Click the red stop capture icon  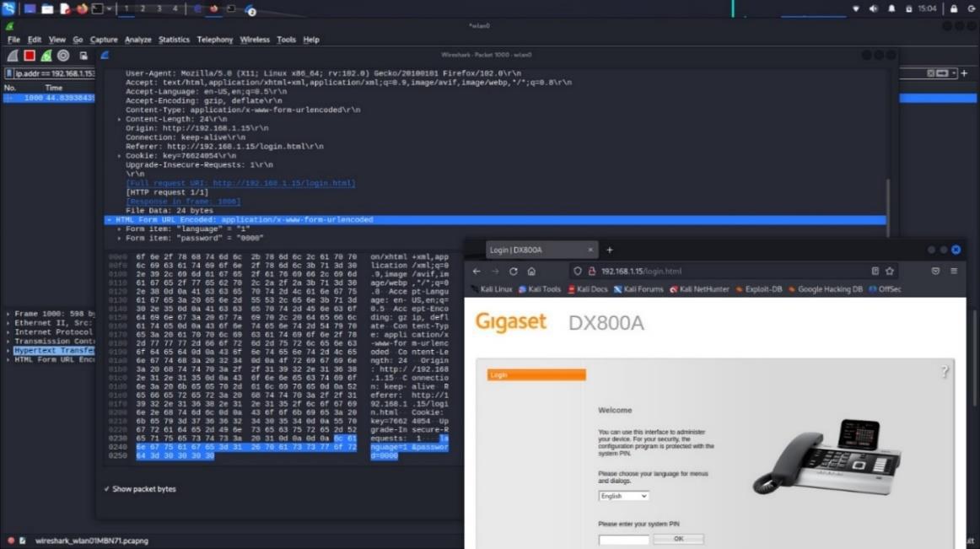[30, 56]
